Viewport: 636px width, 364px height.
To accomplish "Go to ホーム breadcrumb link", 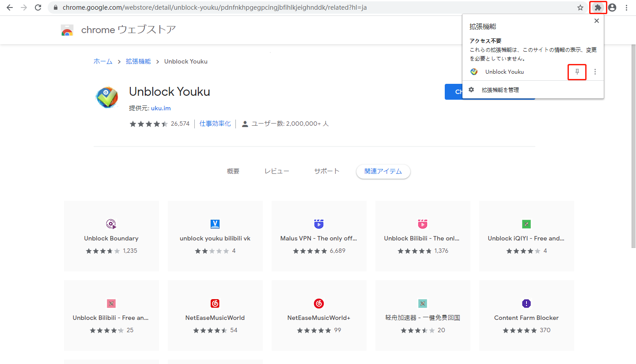I will point(103,61).
